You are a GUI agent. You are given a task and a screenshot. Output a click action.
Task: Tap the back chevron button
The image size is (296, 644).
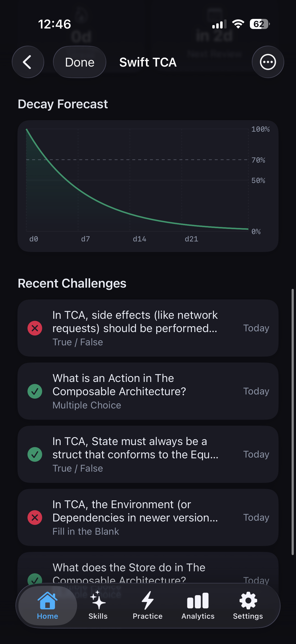coord(28,62)
